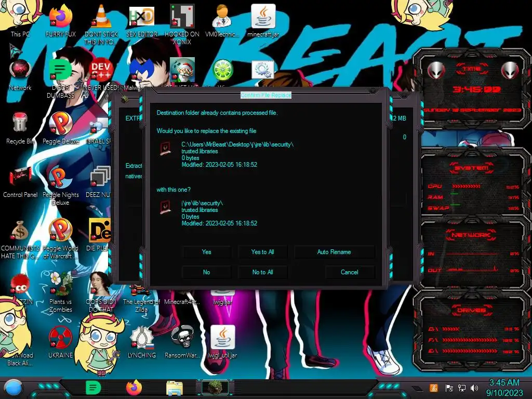
Task: Click the No button in the dialog
Action: click(206, 272)
